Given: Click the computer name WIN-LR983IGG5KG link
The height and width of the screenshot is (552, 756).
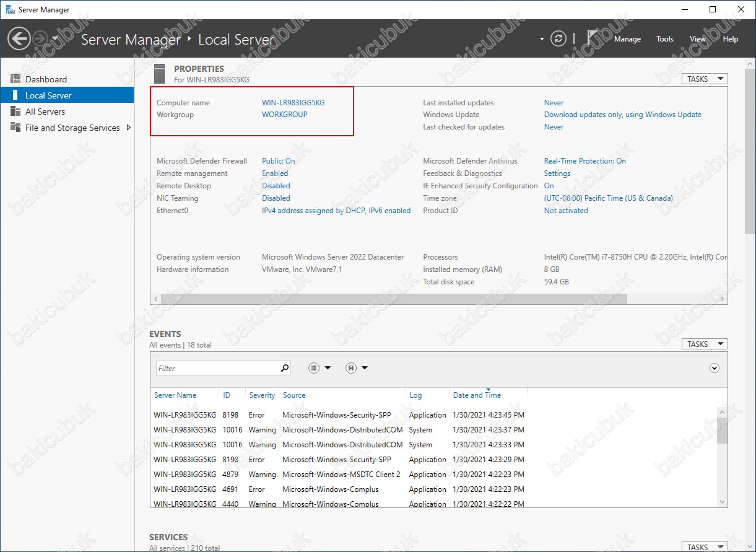Looking at the screenshot, I should click(x=293, y=103).
